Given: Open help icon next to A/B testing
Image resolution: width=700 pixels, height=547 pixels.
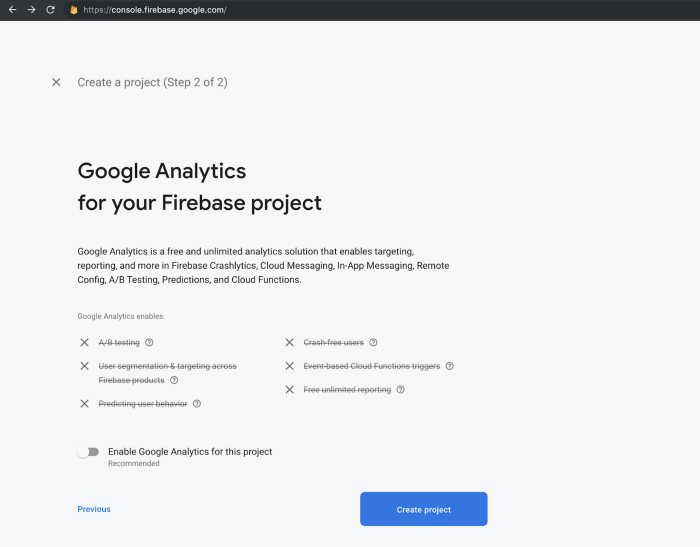Looking at the screenshot, I should [149, 342].
